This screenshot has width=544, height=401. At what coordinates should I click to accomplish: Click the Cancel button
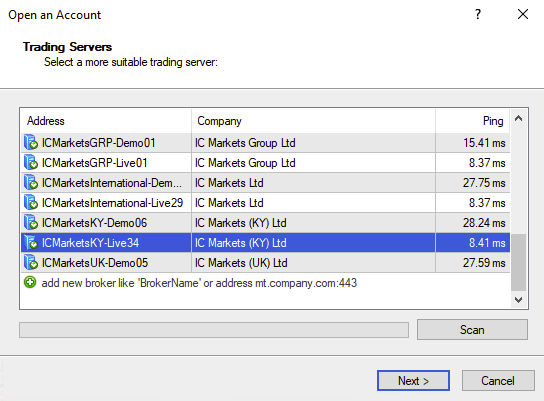(498, 381)
